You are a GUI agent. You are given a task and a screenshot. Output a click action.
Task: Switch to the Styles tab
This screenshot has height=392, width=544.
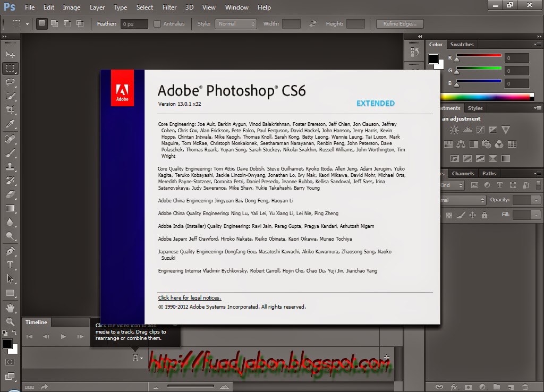pyautogui.click(x=475, y=108)
